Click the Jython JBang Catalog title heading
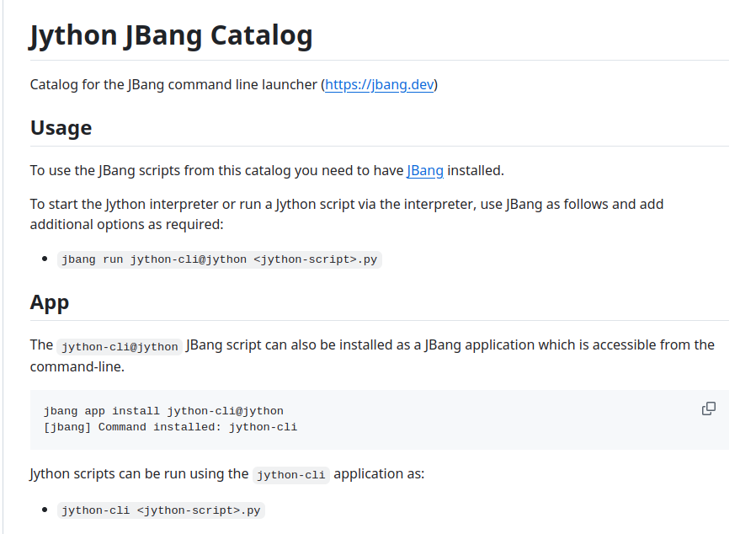Screen dimensions: 756x534 (171, 35)
